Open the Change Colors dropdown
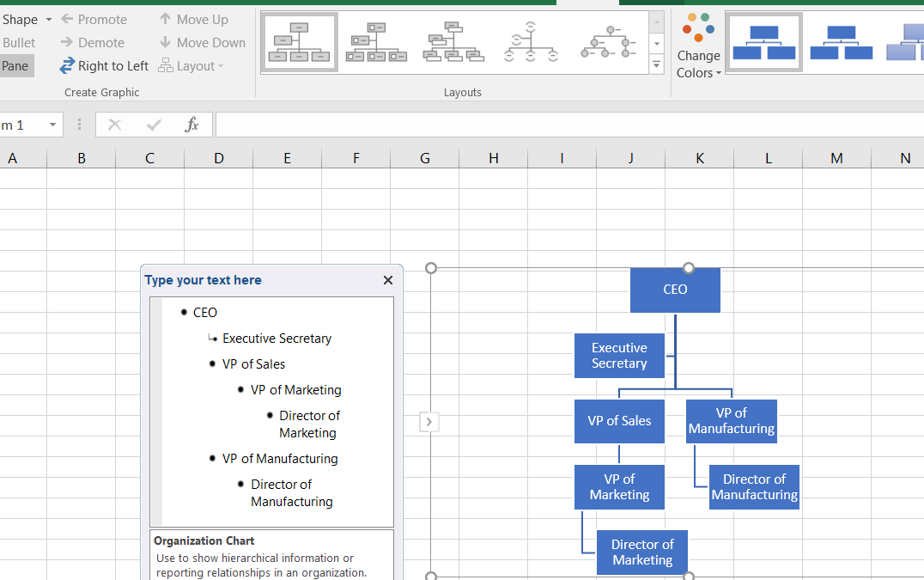Screen dimensions: 924x580 coord(698,46)
